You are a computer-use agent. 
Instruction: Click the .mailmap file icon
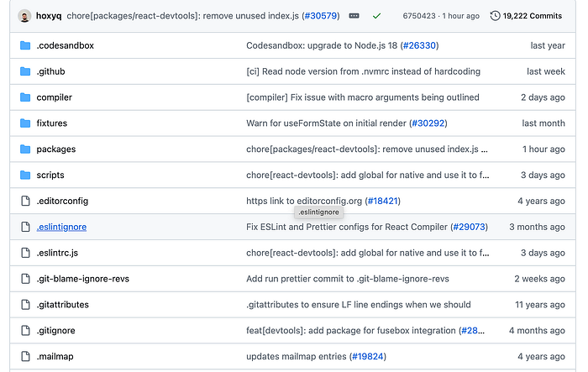(x=25, y=357)
